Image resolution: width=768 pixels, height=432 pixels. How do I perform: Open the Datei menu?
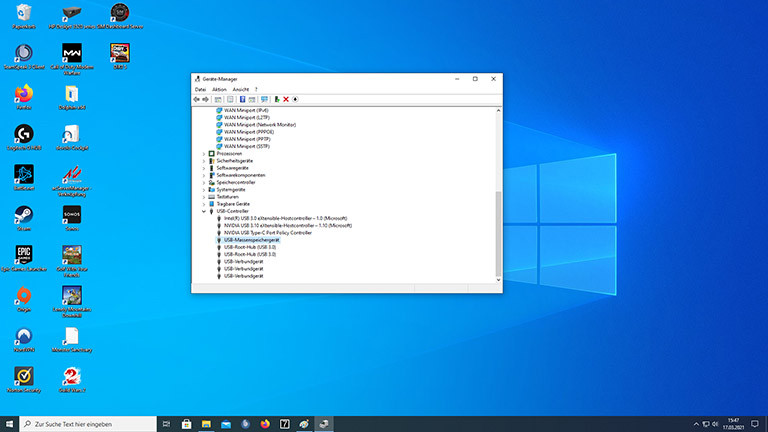point(200,89)
